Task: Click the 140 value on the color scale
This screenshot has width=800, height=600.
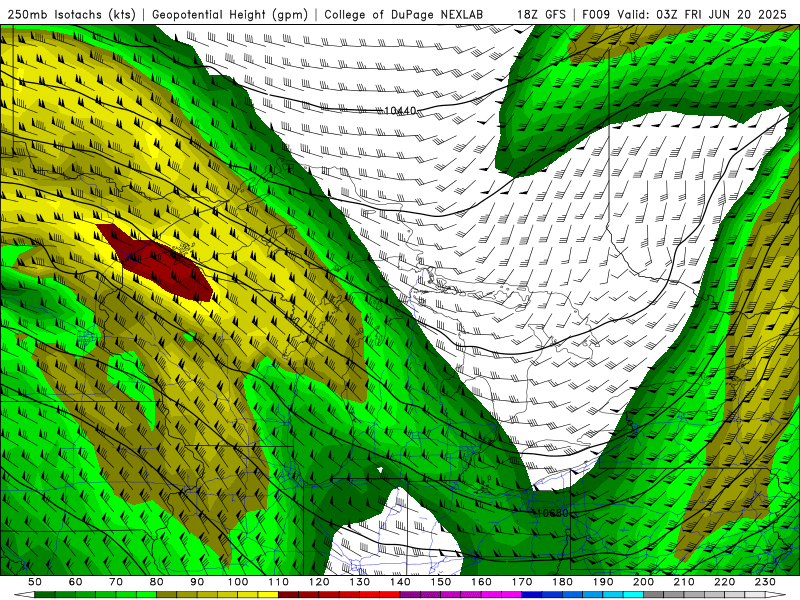Action: coord(400,582)
